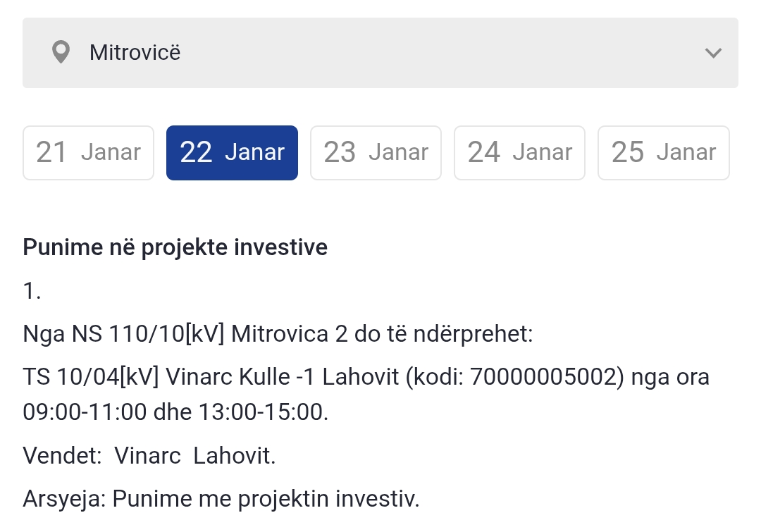Click Lahovit in the Vendet line

point(235,456)
